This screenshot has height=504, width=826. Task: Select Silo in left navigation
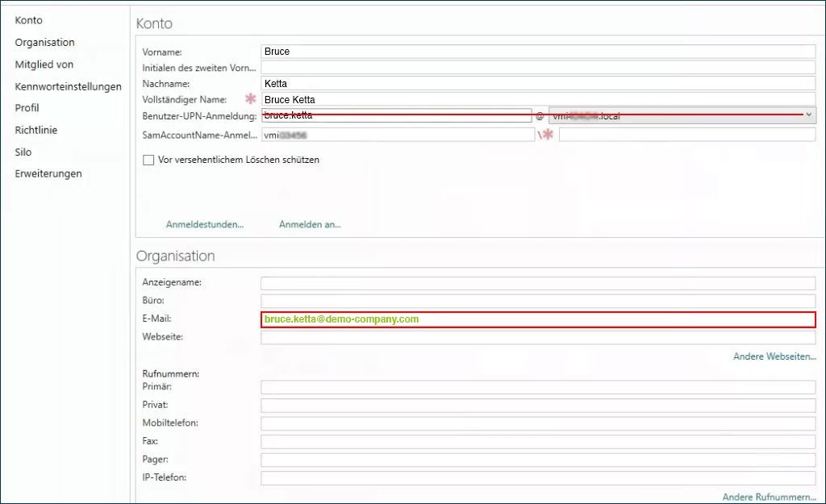(x=23, y=152)
